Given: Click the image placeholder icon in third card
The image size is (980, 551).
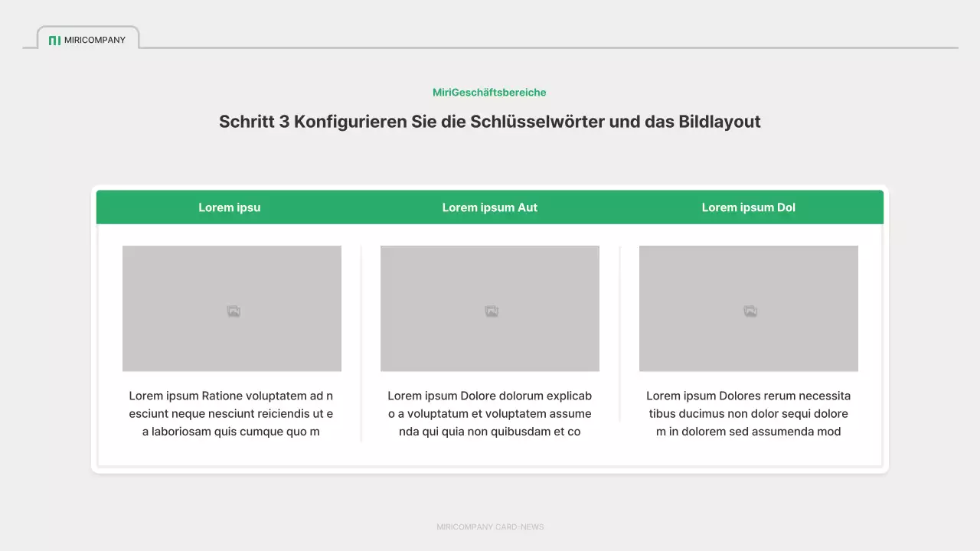Looking at the screenshot, I should [749, 310].
